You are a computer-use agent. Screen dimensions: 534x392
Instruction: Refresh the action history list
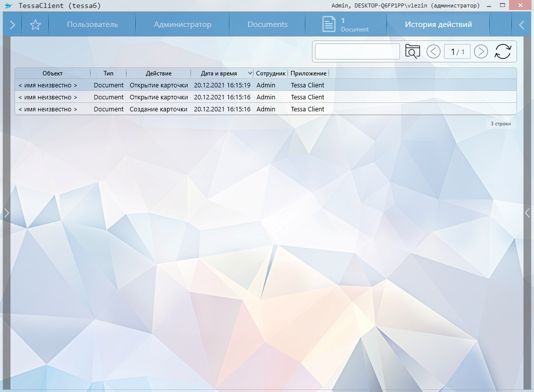(x=503, y=51)
